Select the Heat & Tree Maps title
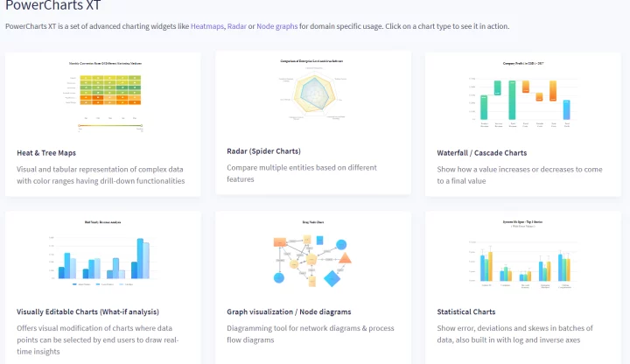This screenshot has height=364, width=630. (x=46, y=152)
